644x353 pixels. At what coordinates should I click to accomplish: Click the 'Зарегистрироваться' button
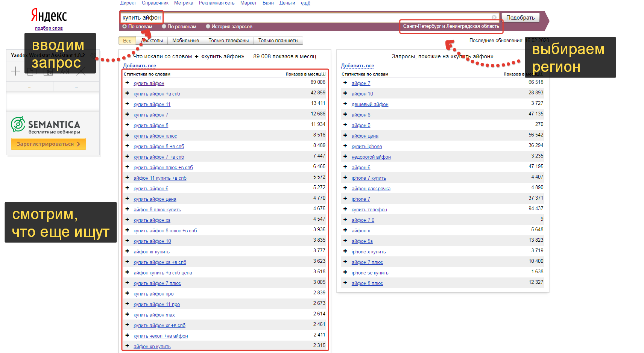(49, 144)
